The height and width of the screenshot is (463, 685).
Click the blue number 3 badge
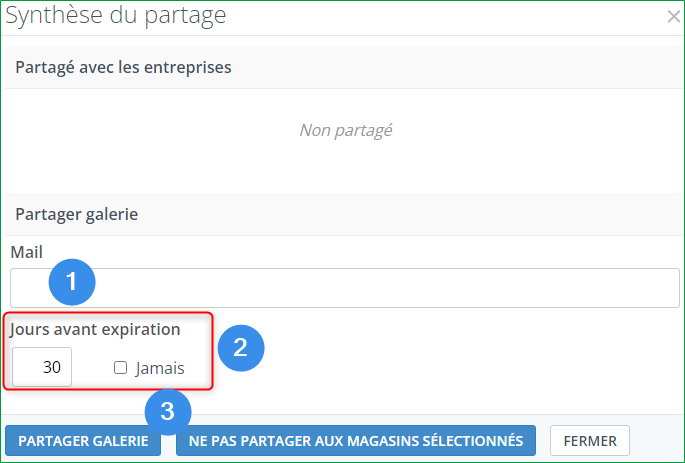tap(168, 411)
